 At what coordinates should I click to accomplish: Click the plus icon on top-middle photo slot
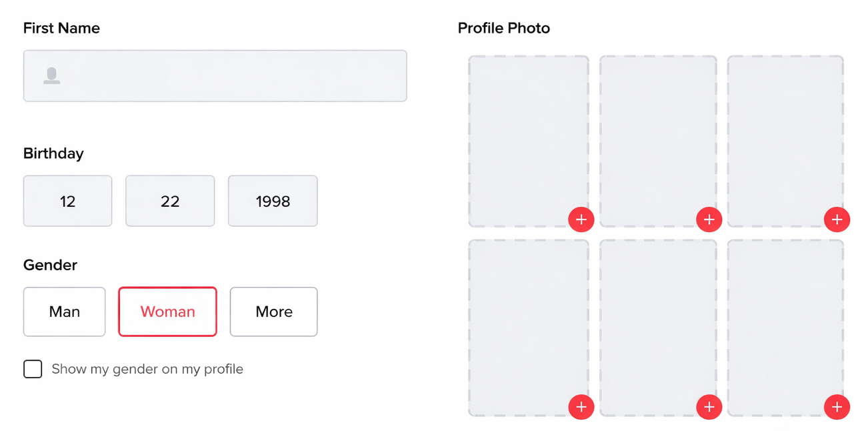[x=709, y=220]
